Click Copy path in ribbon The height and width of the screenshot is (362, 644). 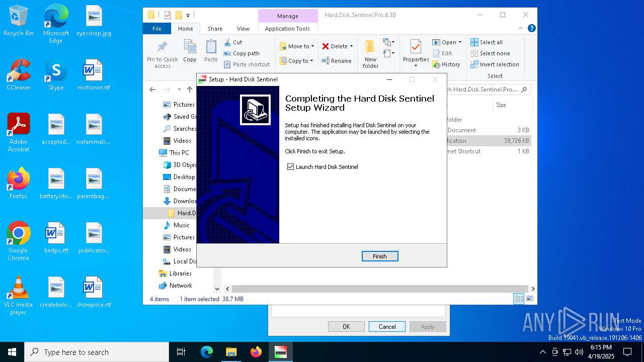click(x=242, y=53)
